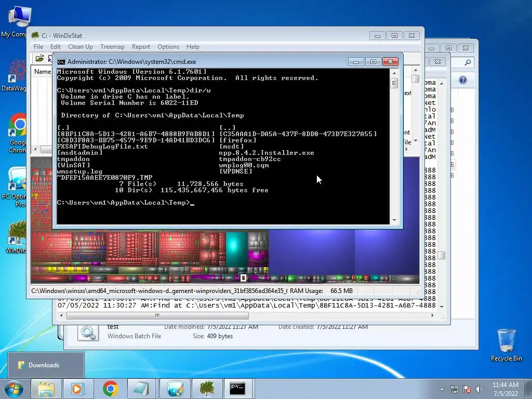Click the cmd.exe title bar icon
The image size is (532, 399).
(x=61, y=62)
